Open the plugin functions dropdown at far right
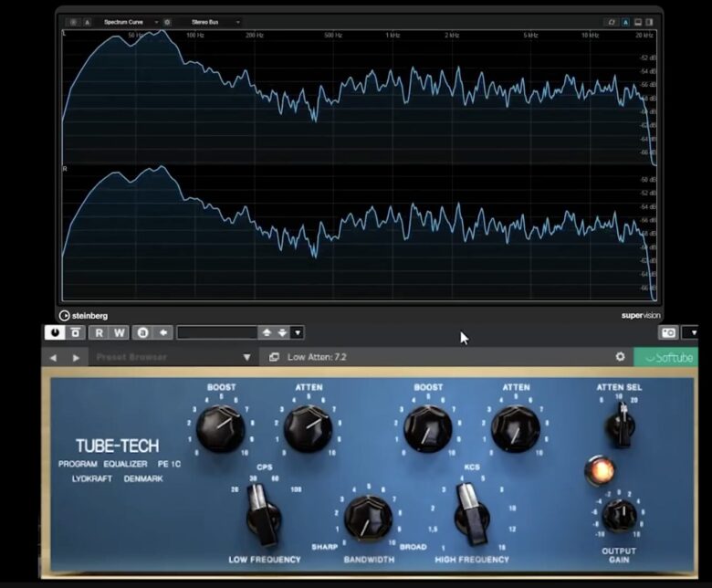Image resolution: width=712 pixels, height=588 pixels. (693, 333)
